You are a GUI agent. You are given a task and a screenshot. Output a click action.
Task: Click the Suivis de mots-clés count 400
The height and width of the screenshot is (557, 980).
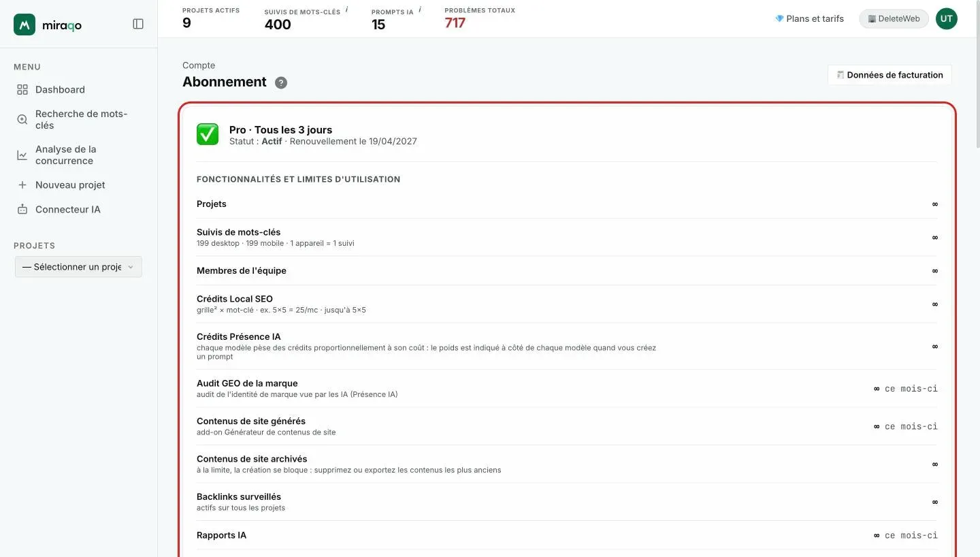click(278, 25)
